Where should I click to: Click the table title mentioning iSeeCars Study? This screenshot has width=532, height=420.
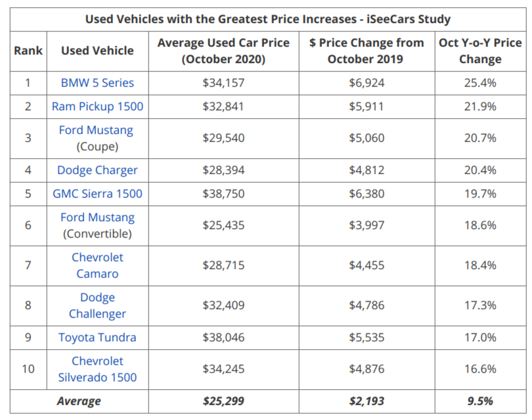pyautogui.click(x=268, y=19)
